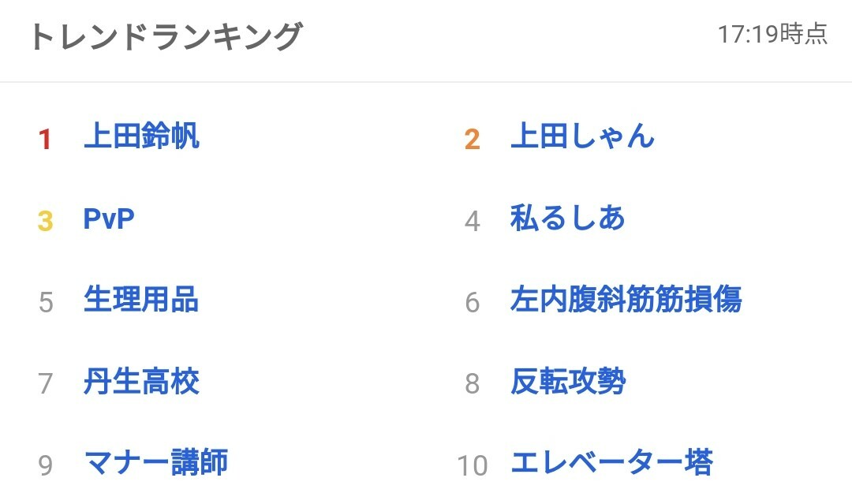Open the 上田鈴帆 trend link
This screenshot has height=504, width=852.
coord(142,136)
